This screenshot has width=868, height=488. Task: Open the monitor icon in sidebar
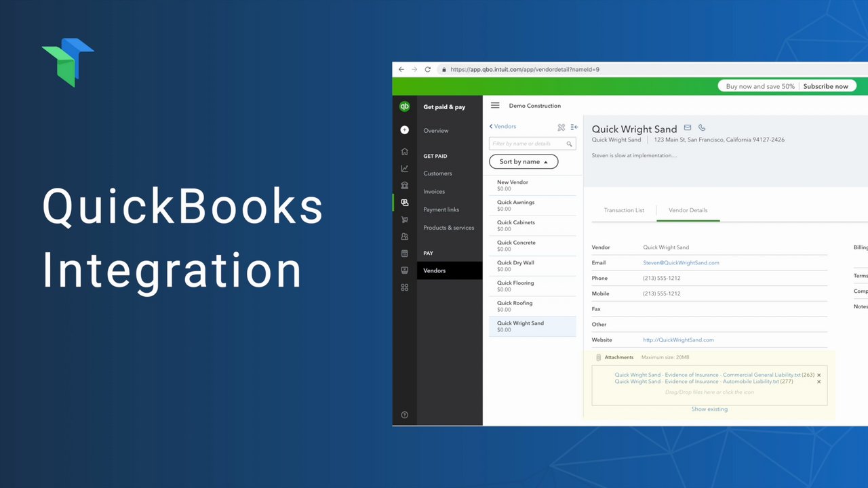[404, 270]
